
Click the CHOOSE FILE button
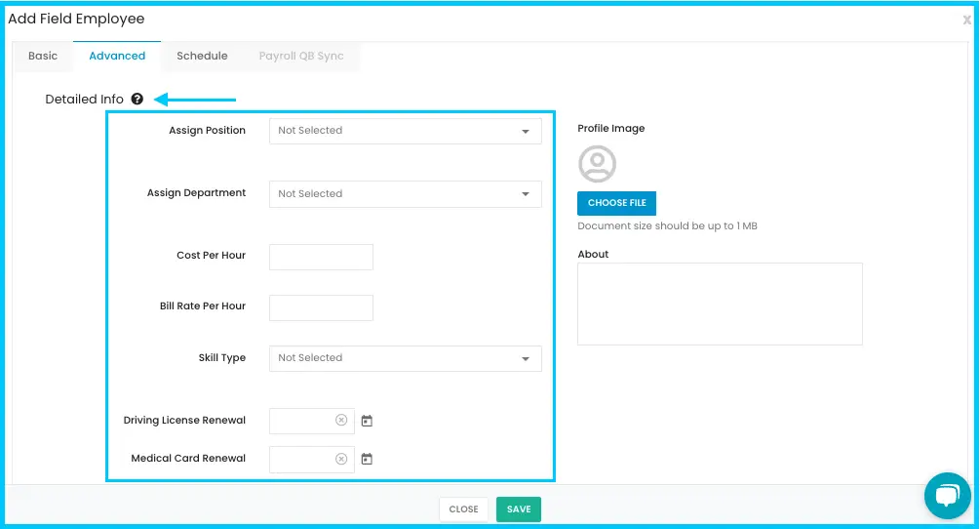point(617,203)
